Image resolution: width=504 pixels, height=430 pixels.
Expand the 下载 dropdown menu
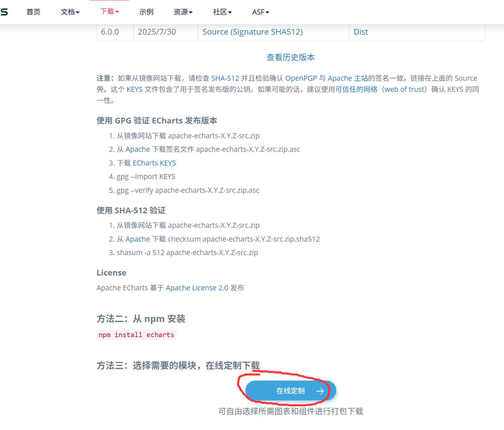tap(109, 11)
